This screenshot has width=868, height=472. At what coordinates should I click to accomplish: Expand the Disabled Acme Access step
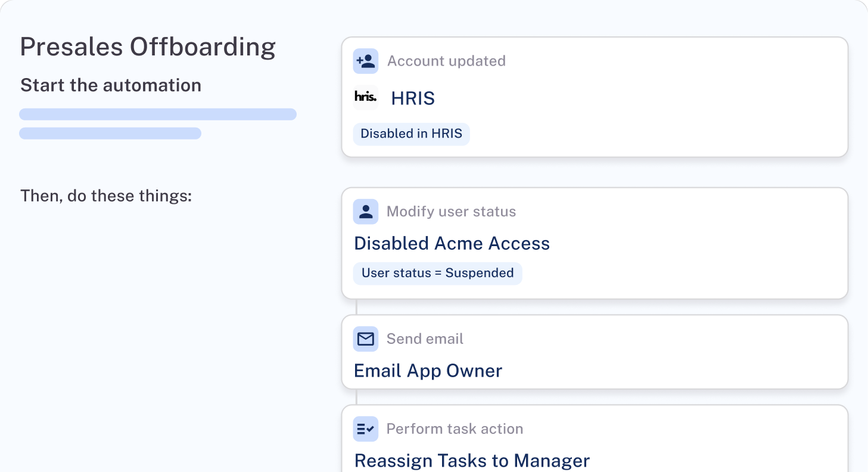click(595, 243)
